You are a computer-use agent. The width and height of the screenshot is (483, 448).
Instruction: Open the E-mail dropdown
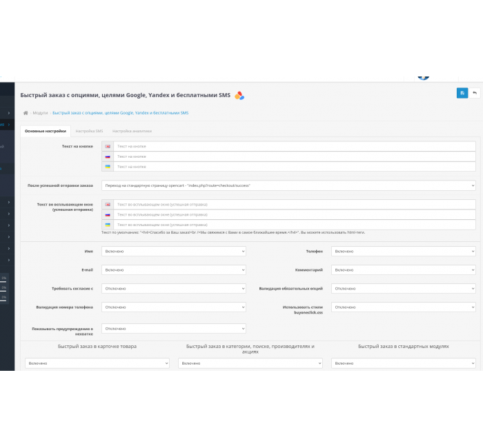coord(174,270)
